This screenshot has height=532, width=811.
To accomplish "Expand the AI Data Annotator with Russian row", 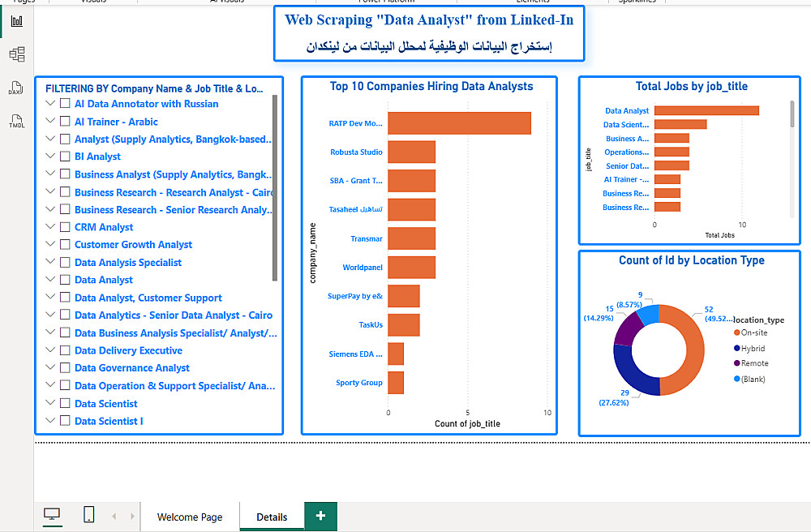I will point(50,104).
